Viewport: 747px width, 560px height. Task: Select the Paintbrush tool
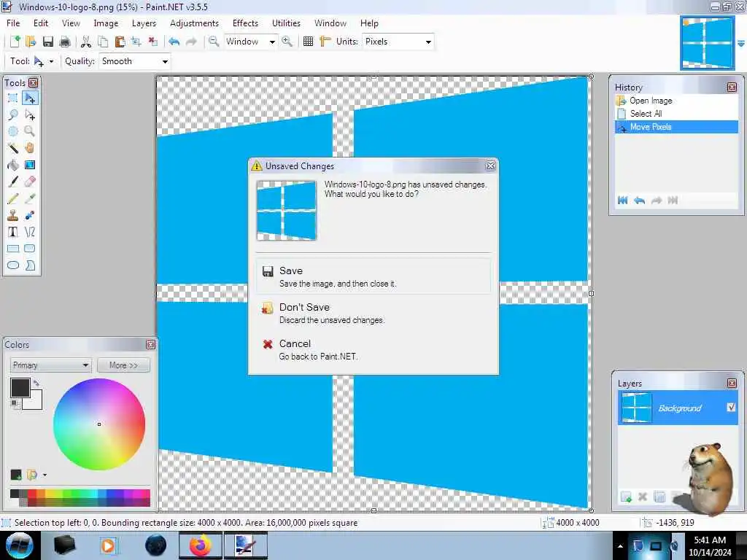13,182
